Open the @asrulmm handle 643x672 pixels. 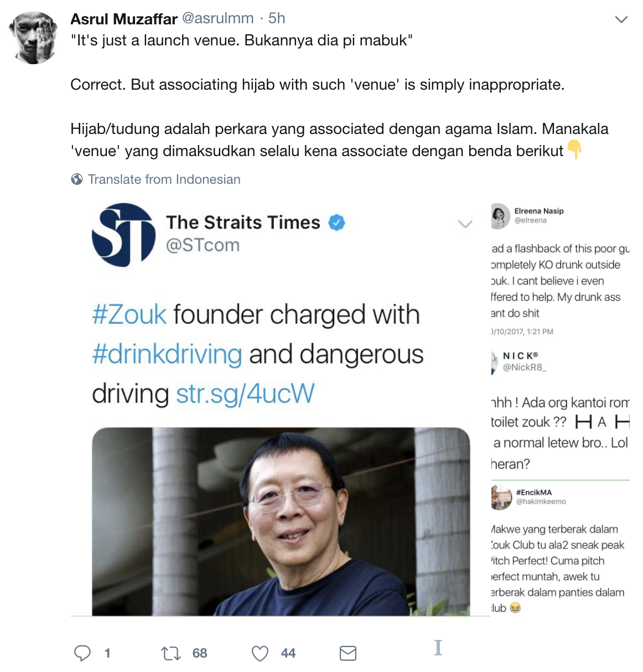[x=217, y=19]
